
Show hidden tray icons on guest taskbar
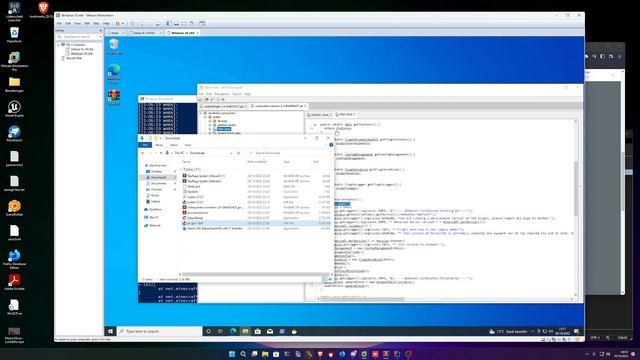[532, 331]
